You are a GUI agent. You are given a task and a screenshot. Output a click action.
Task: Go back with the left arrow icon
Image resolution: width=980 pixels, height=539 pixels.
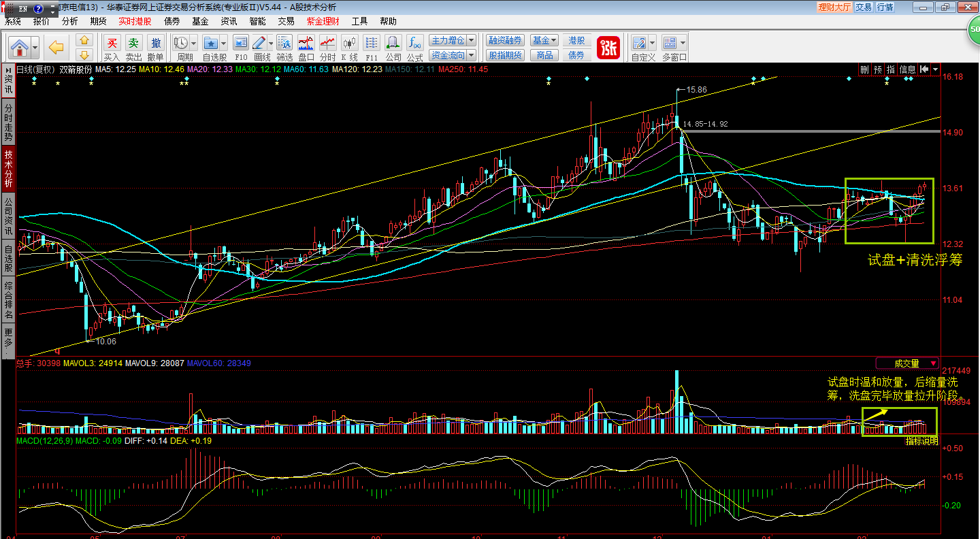[x=56, y=48]
